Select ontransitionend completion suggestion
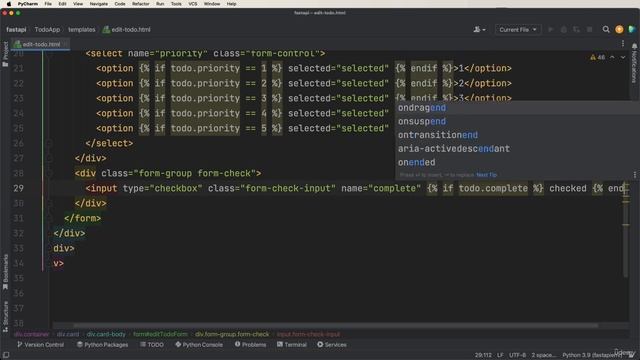Image resolution: width=640 pixels, height=360 pixels. coord(517,135)
